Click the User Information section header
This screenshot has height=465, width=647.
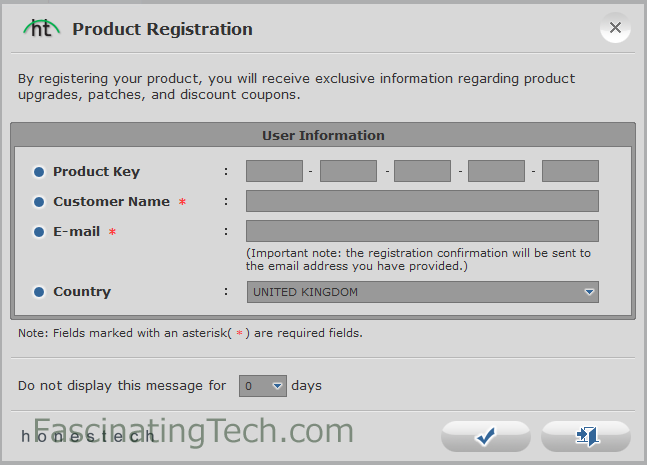(323, 135)
